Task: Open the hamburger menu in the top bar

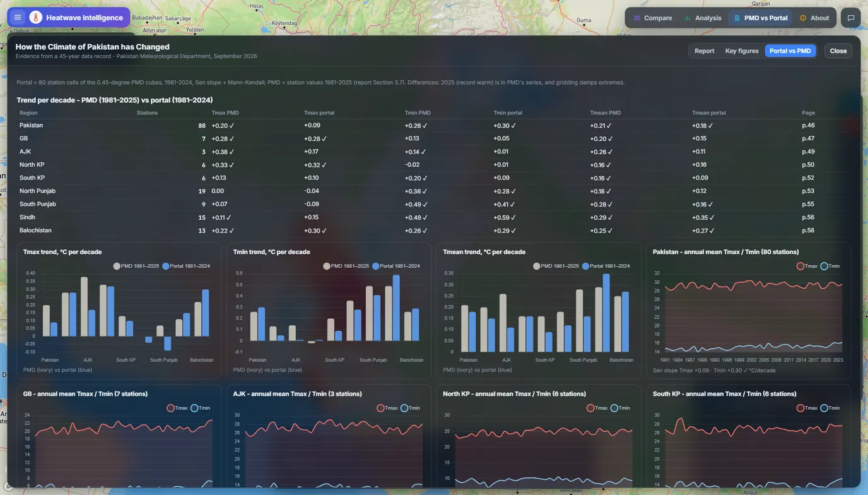Action: pyautogui.click(x=18, y=18)
